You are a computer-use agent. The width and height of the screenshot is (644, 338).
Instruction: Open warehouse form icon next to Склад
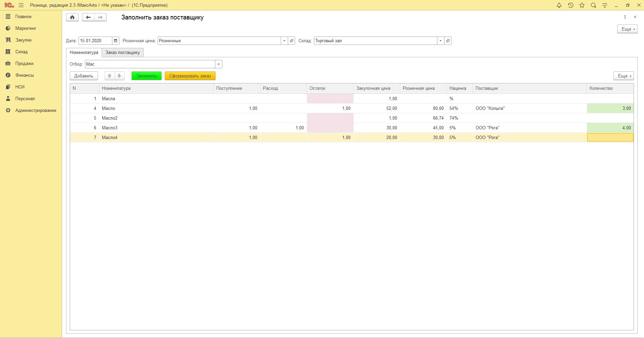tap(448, 41)
